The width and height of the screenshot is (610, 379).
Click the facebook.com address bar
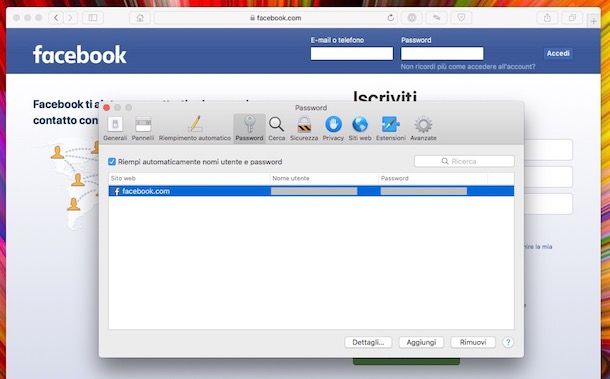pyautogui.click(x=275, y=18)
